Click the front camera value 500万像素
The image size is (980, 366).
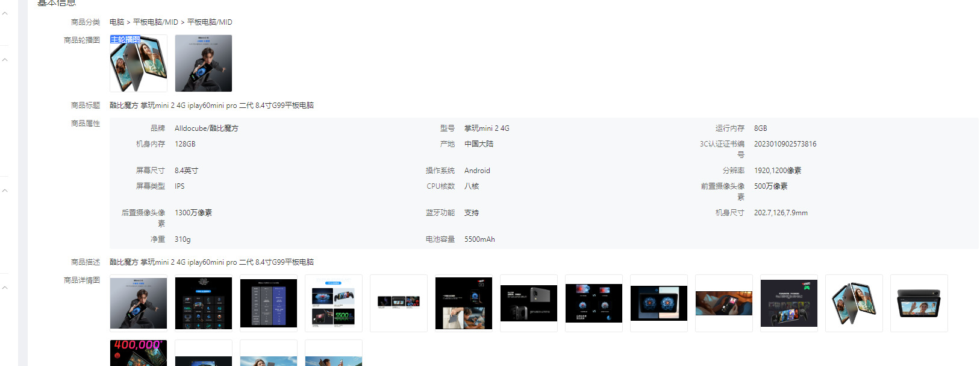point(771,186)
